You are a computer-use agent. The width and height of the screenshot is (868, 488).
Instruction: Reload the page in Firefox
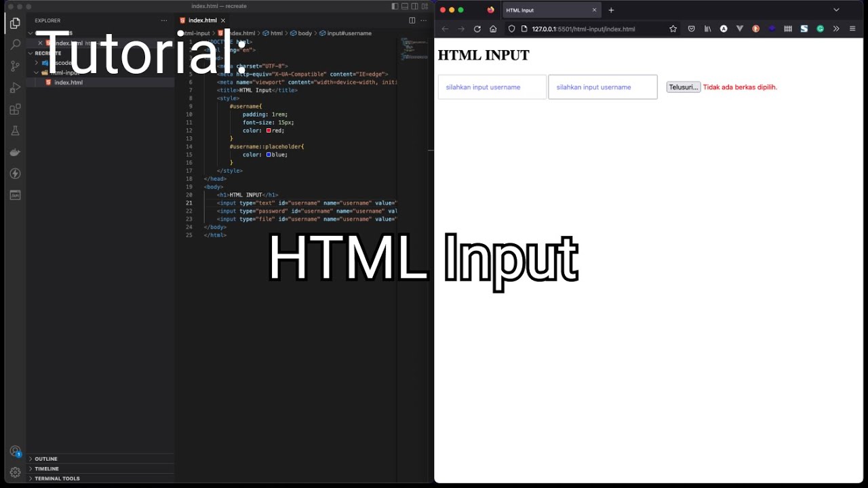tap(477, 29)
